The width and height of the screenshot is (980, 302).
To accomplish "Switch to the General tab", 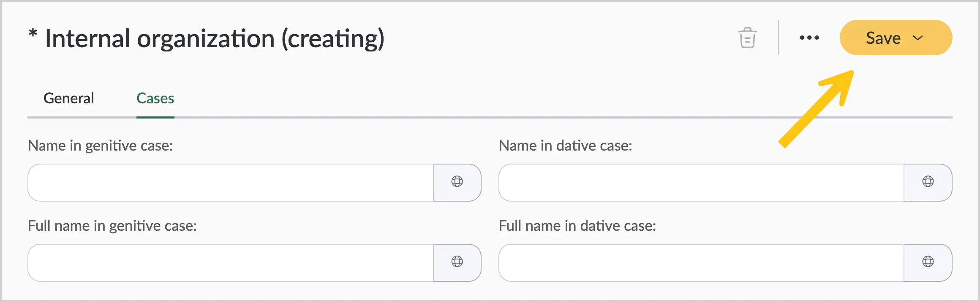I will [x=69, y=98].
